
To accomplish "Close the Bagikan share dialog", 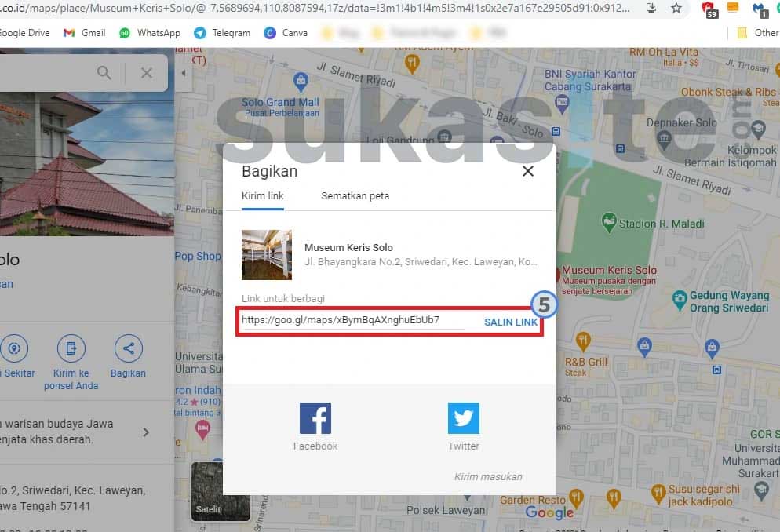I will pos(528,171).
